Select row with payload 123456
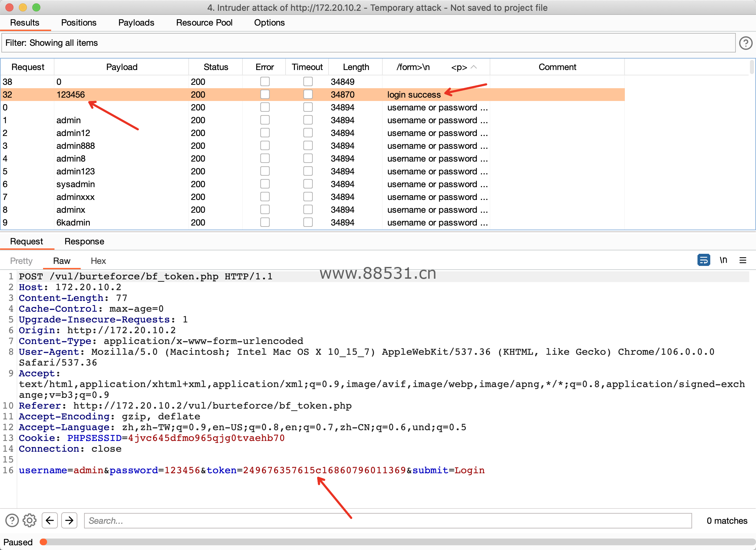756x550 pixels. [x=313, y=95]
